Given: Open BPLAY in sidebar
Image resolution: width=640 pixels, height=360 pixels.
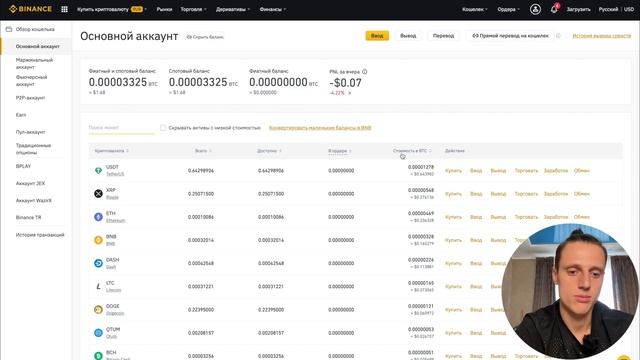Looking at the screenshot, I should (23, 167).
